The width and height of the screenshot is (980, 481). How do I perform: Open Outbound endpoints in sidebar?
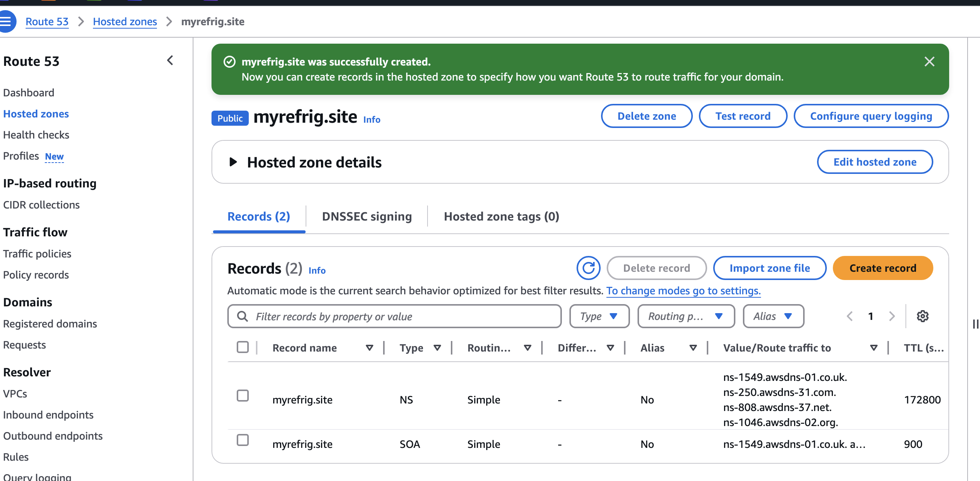[x=53, y=436]
